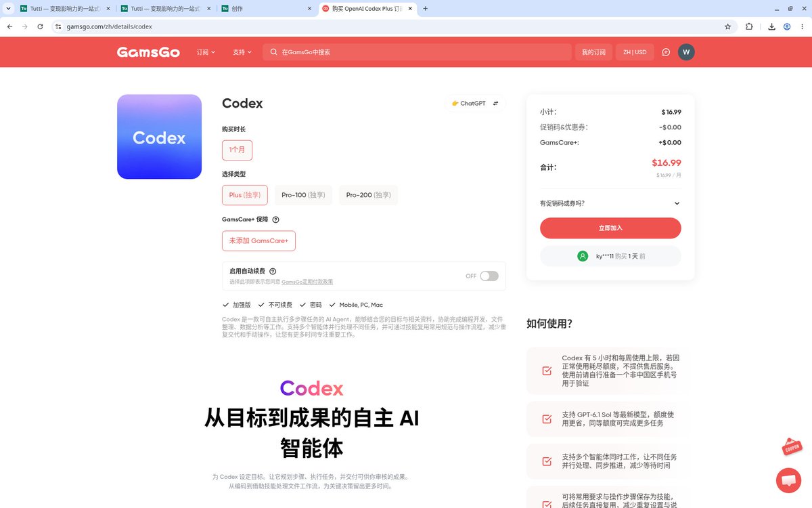Image resolution: width=812 pixels, height=508 pixels.
Task: Open the red coupon icon
Action: (792, 447)
